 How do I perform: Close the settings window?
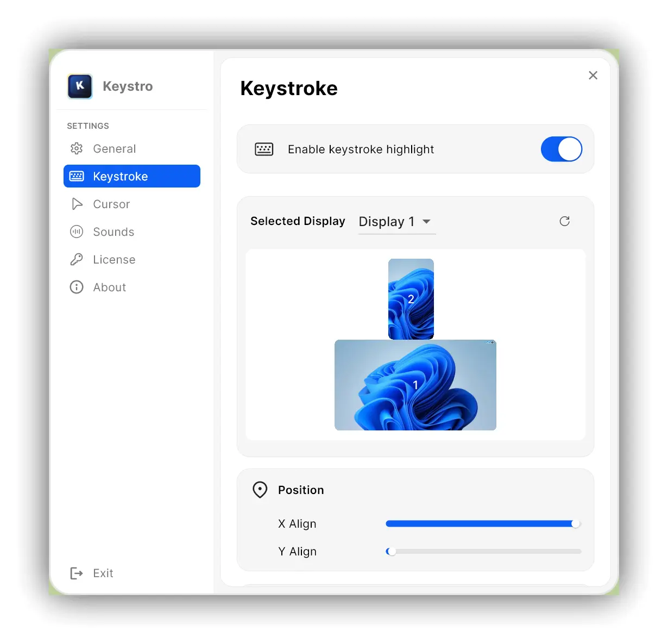(593, 75)
